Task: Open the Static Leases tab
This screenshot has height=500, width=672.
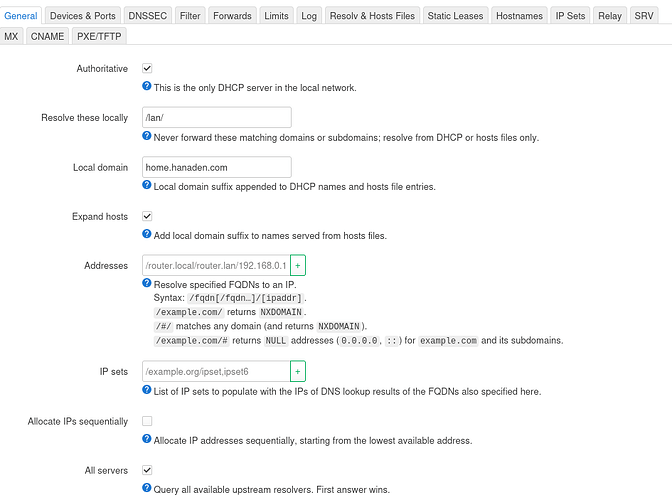Action: pos(455,16)
